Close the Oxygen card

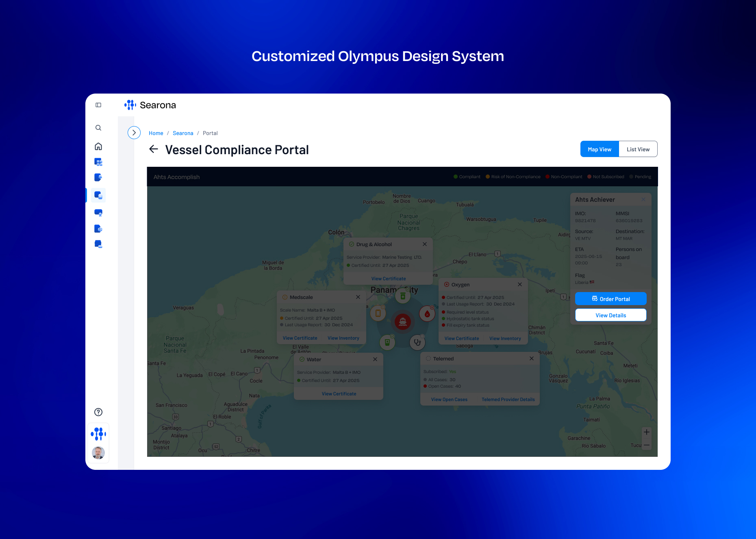coord(520,284)
